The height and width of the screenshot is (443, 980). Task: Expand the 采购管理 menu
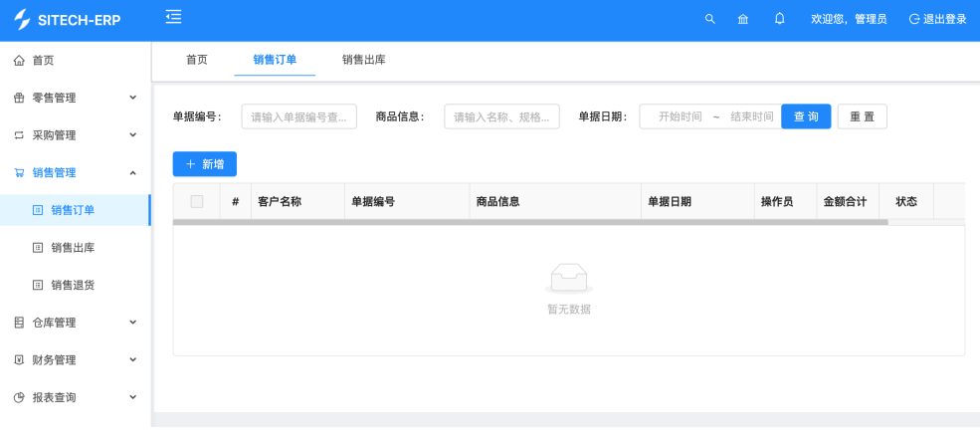click(75, 135)
